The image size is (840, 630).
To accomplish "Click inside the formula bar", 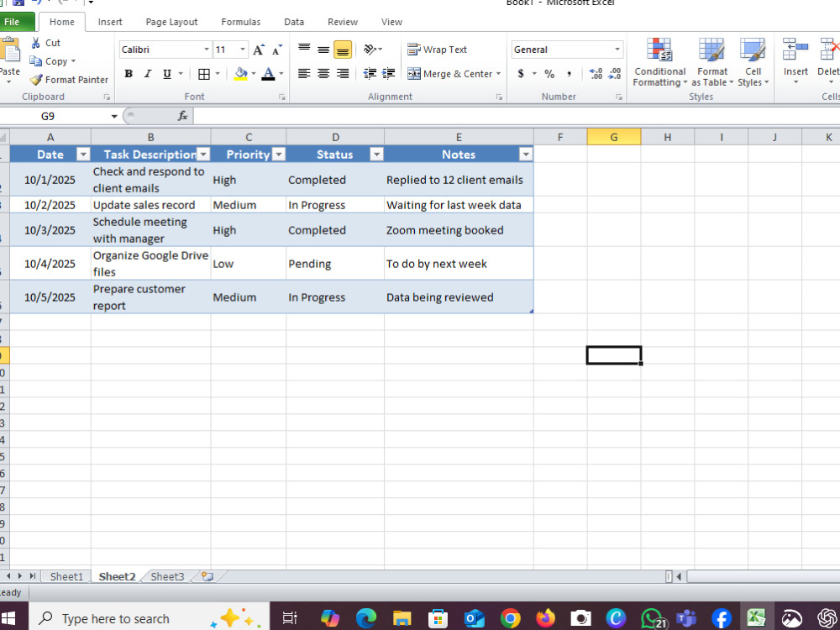I will tap(517, 116).
